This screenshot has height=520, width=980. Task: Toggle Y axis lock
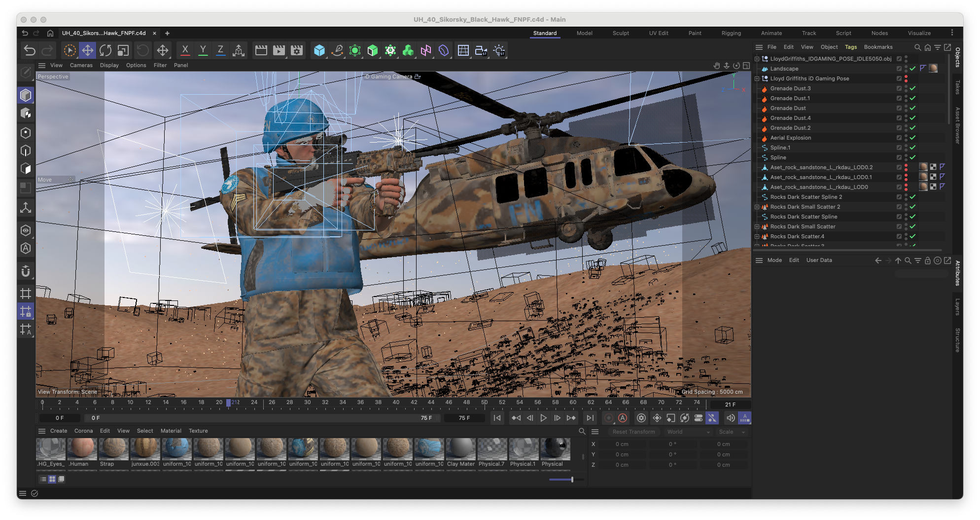tap(203, 50)
